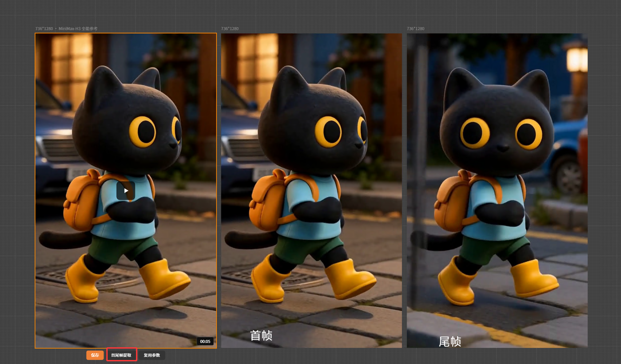Select the 尾帧 last-frame image
The image size is (621, 364).
497,191
